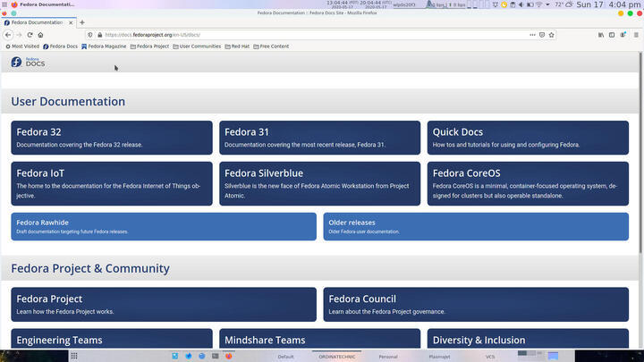This screenshot has height=362, width=644.
Task: Click the Firefox window task in top panel
Action: 43,4
